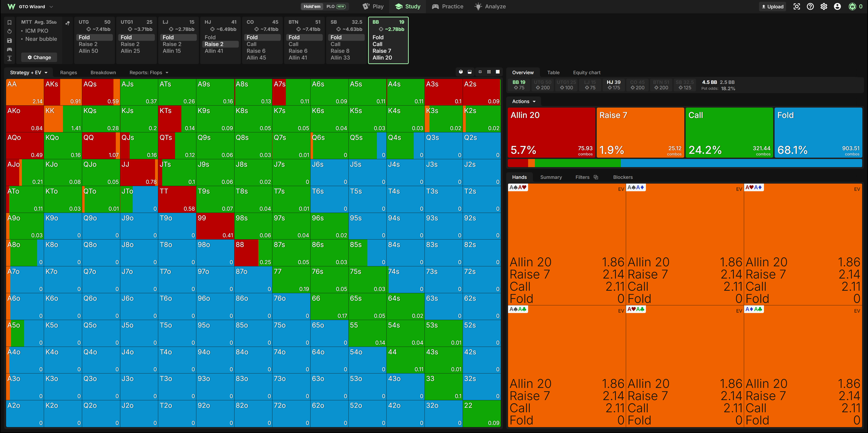The image size is (868, 433).
Task: Click the reset/undo arrow icon
Action: [x=9, y=31]
